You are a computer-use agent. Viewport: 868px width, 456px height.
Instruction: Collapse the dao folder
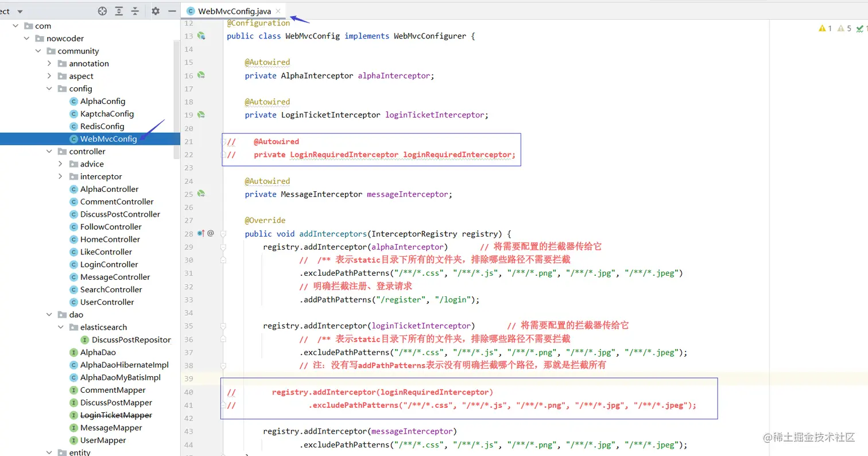click(x=49, y=315)
